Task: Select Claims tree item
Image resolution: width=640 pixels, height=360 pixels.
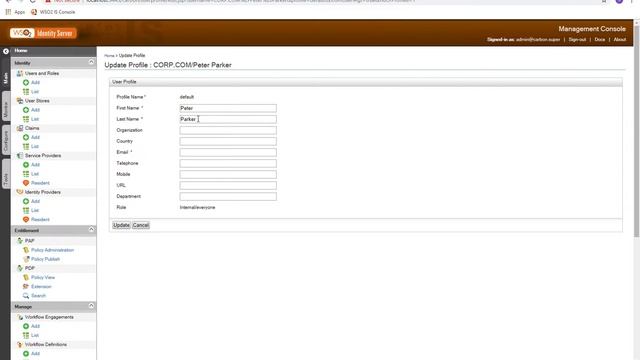Action: pyautogui.click(x=32, y=128)
